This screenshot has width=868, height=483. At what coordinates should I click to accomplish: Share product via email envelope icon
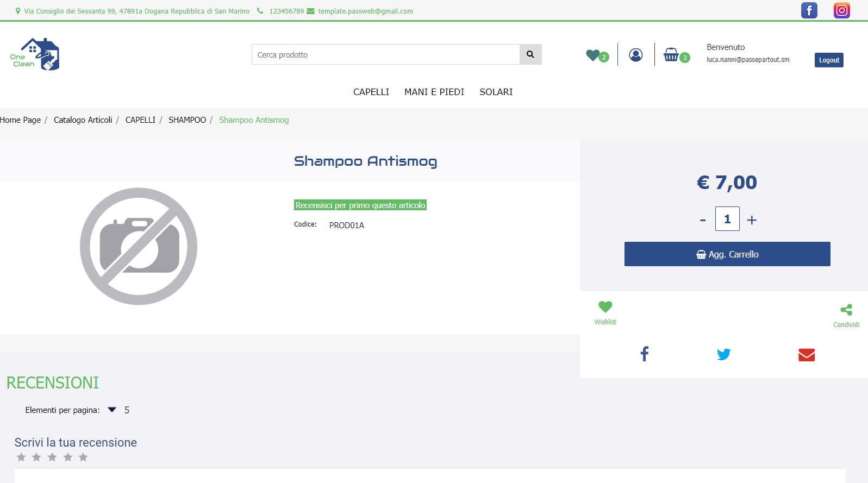(x=806, y=355)
